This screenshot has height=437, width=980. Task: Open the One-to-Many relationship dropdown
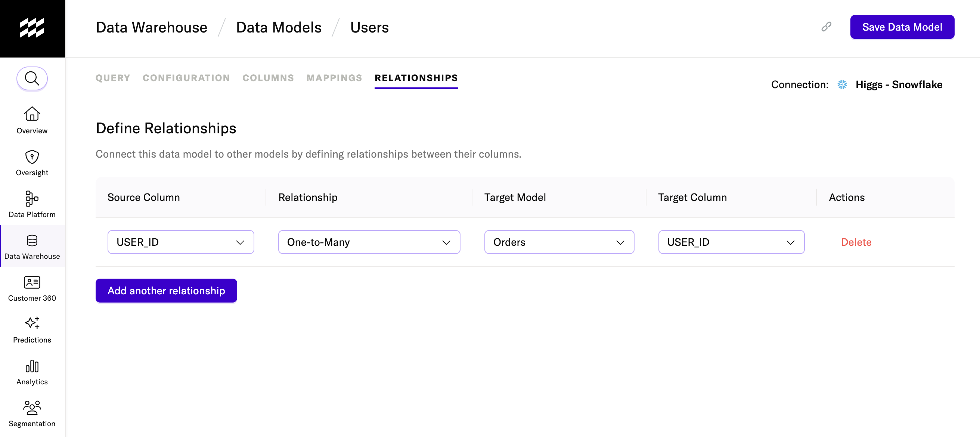pos(369,242)
